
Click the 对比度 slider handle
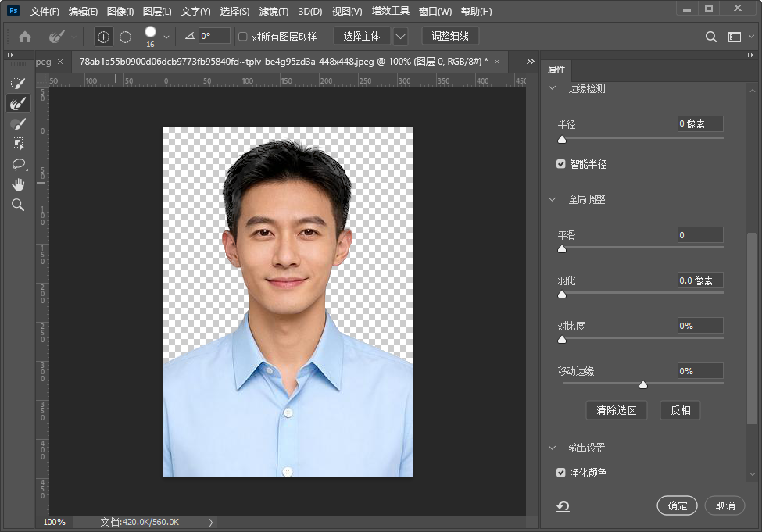(562, 340)
